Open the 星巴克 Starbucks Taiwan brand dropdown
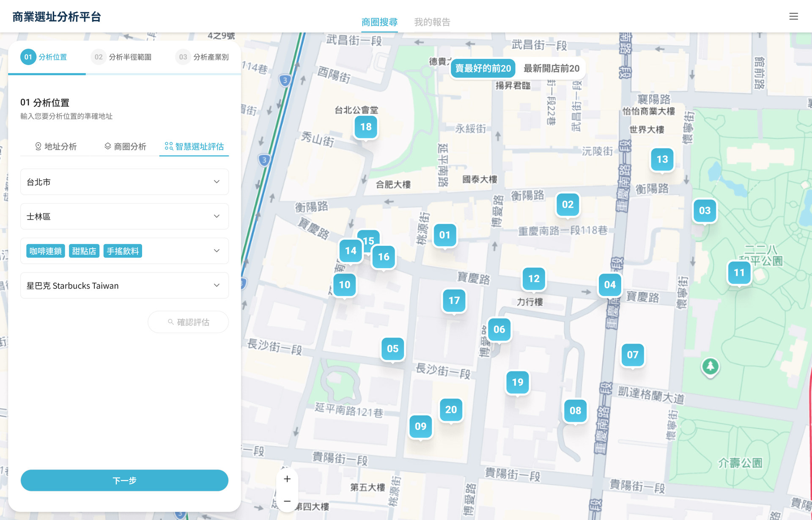Viewport: 812px width, 520px height. [x=124, y=286]
